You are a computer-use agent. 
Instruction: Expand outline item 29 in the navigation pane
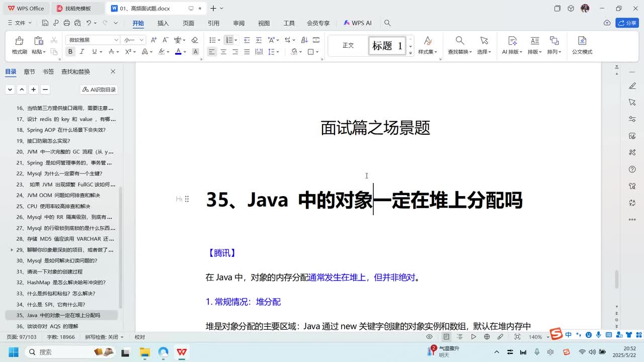click(12, 249)
